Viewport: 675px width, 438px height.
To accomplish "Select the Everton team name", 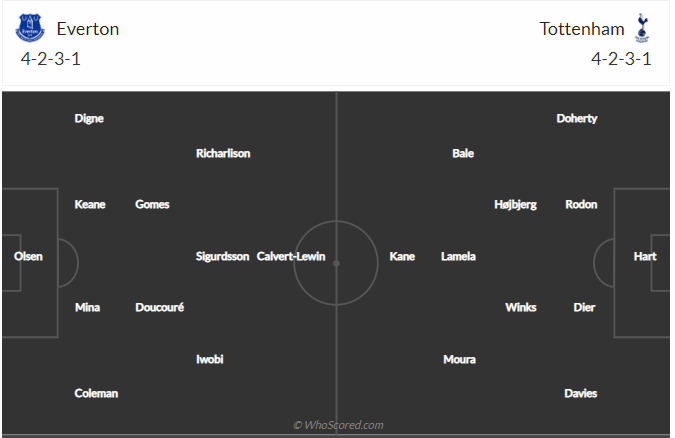I will [x=87, y=29].
